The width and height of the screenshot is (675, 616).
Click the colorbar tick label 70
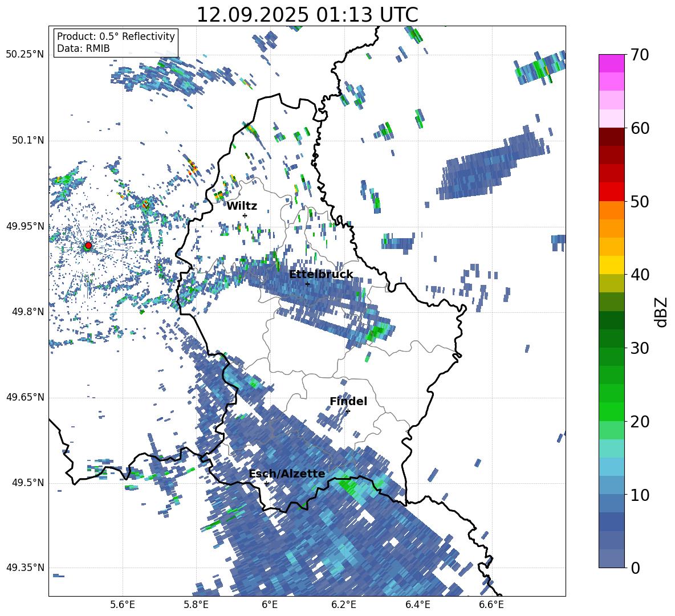coord(640,55)
